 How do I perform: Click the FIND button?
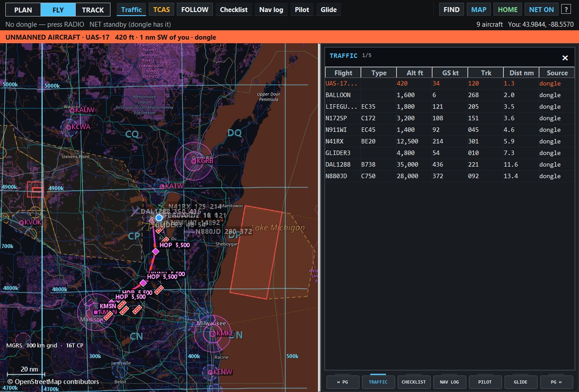coord(452,9)
